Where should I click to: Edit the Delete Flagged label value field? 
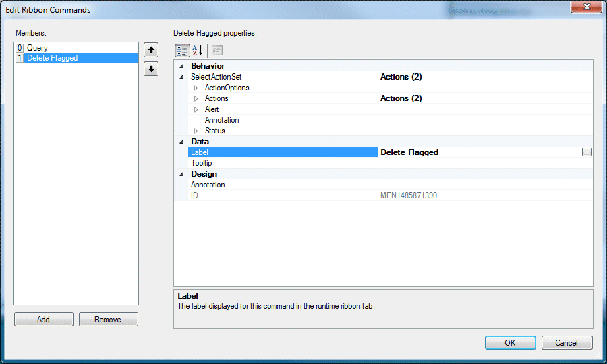480,152
